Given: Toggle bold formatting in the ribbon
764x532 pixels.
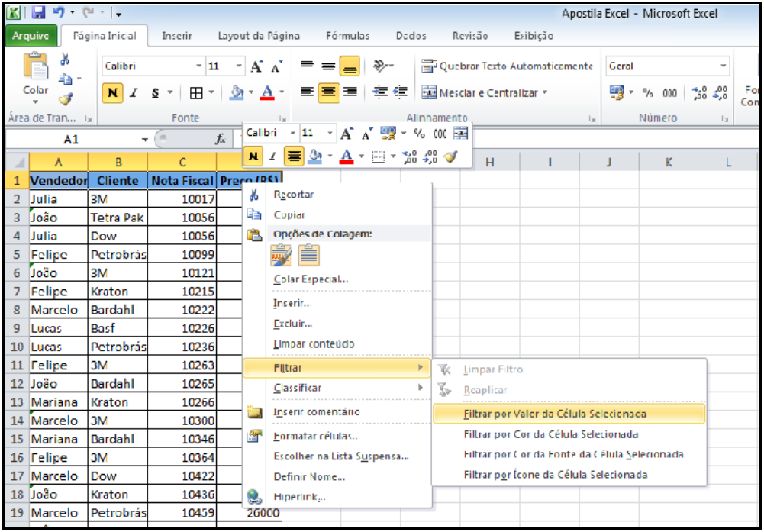Looking at the screenshot, I should point(111,93).
